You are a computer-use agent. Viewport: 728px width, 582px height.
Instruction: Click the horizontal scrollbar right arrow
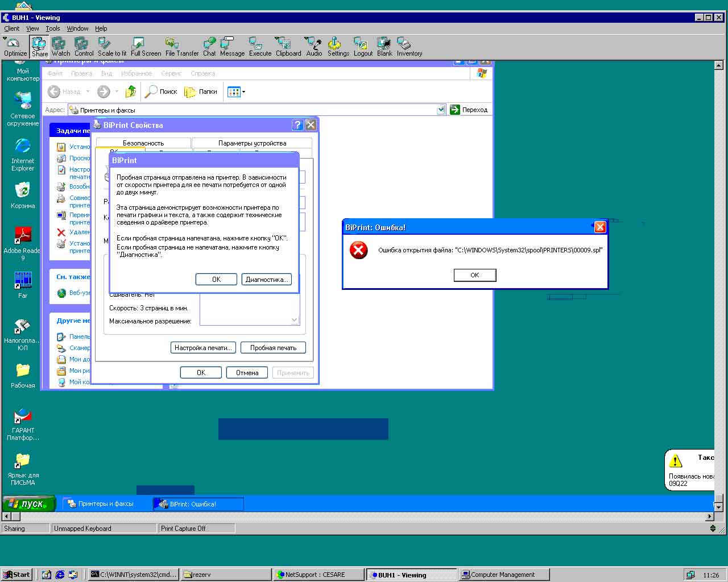coord(709,517)
